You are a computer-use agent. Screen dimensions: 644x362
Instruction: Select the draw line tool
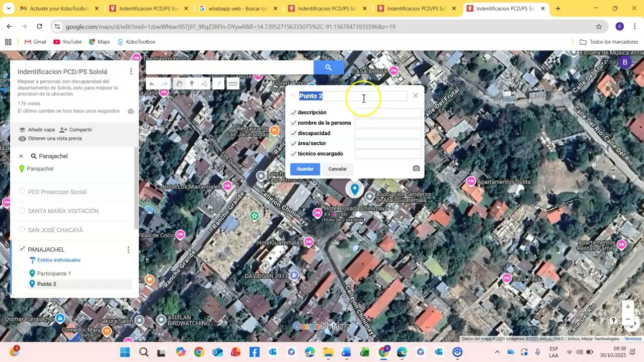click(205, 84)
